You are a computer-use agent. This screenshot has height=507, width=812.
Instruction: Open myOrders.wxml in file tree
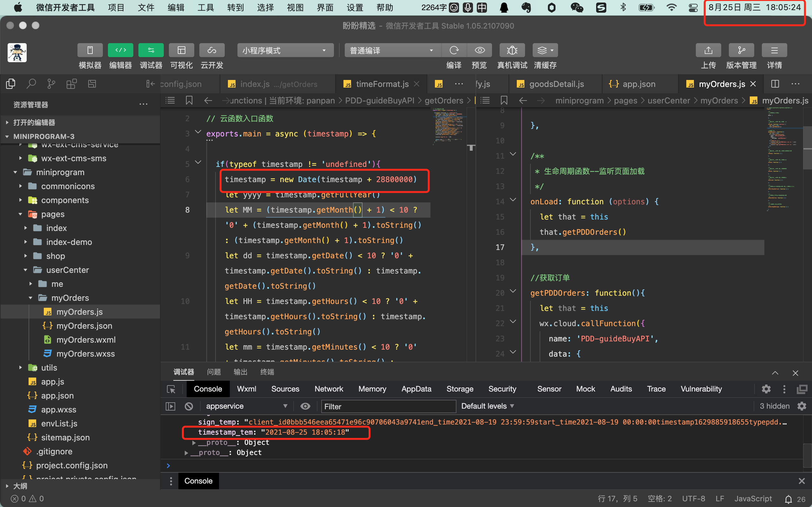(86, 340)
